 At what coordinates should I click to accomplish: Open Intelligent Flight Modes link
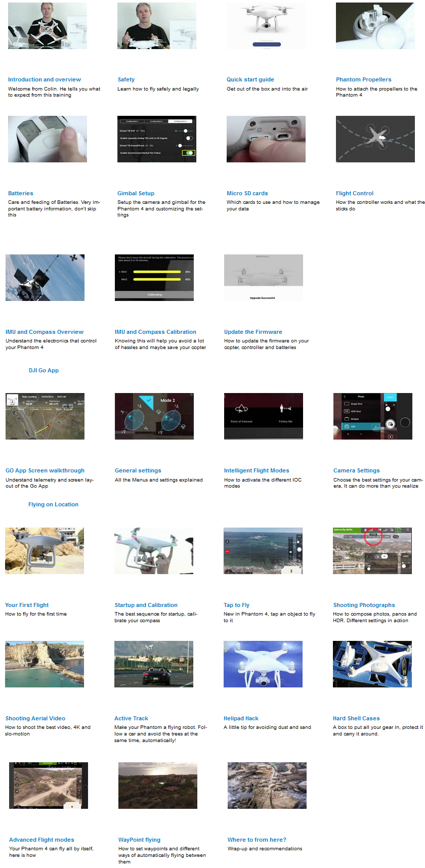tap(257, 470)
